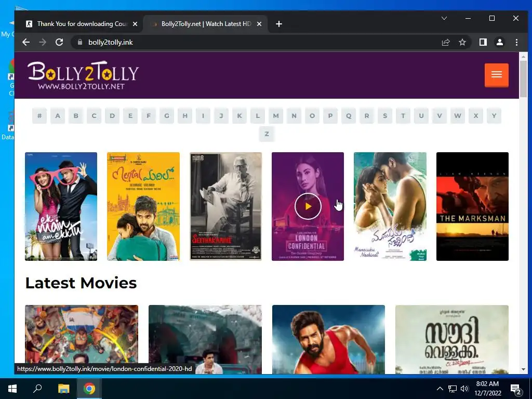Close the Thank You for downloading tab
This screenshot has height=399, width=532.
point(135,24)
